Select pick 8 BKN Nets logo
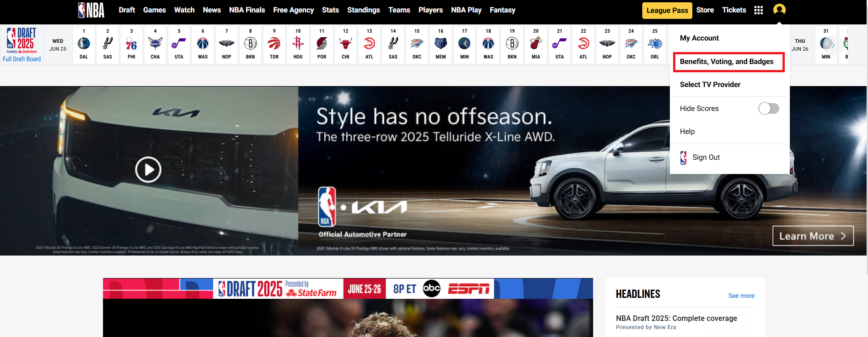Screen dimensions: 868x337 pyautogui.click(x=251, y=43)
